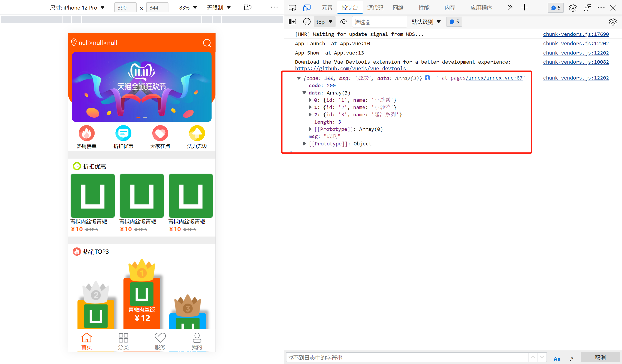
Task: Expand [[Prototype]]: Object node
Action: (304, 144)
